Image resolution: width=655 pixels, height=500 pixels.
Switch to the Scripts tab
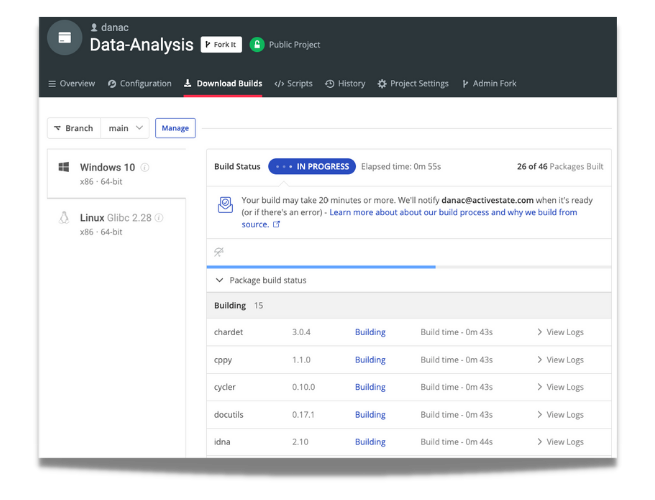pos(293,84)
